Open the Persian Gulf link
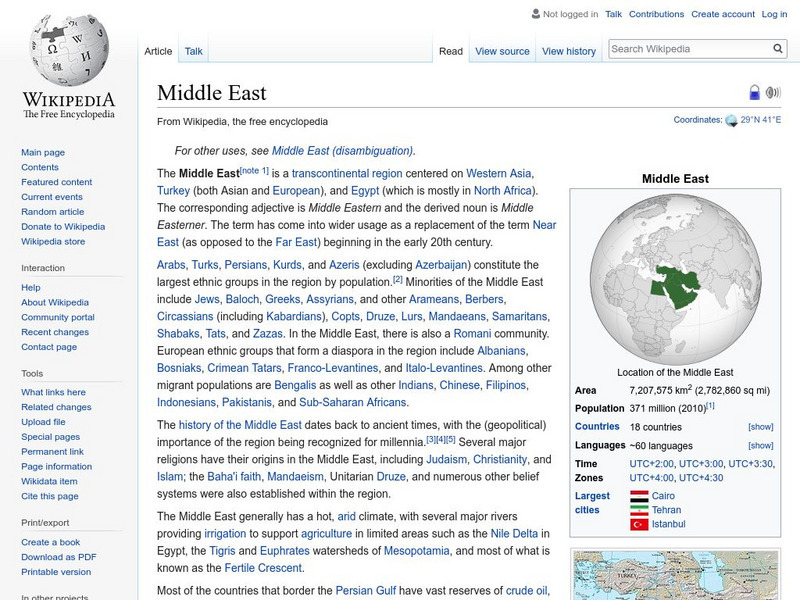Viewport: 800px width, 600px height. point(366,591)
